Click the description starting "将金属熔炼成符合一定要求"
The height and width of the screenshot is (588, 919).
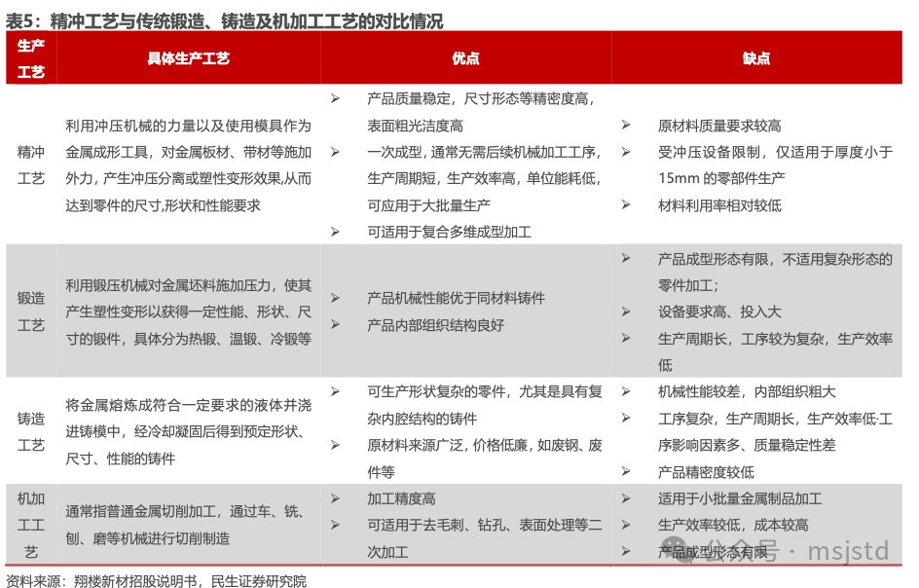pyautogui.click(x=188, y=431)
